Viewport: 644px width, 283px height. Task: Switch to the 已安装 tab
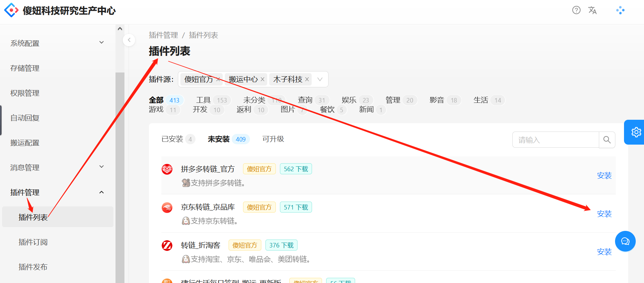178,139
